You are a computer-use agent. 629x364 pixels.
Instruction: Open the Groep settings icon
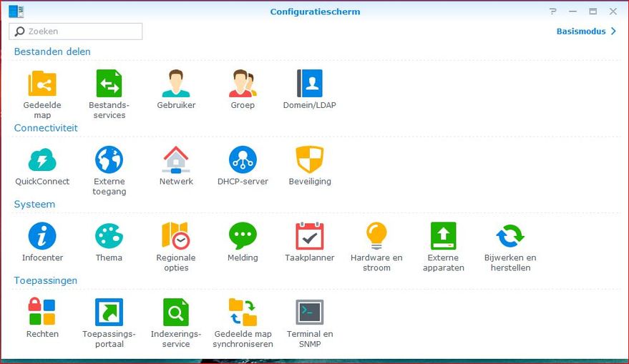tap(243, 84)
